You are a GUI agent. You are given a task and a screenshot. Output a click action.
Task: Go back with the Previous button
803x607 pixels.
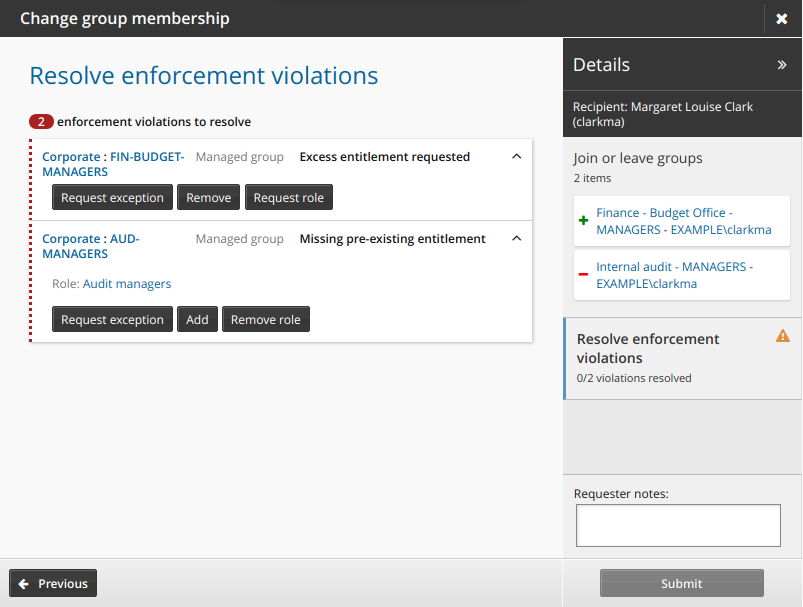coord(53,584)
